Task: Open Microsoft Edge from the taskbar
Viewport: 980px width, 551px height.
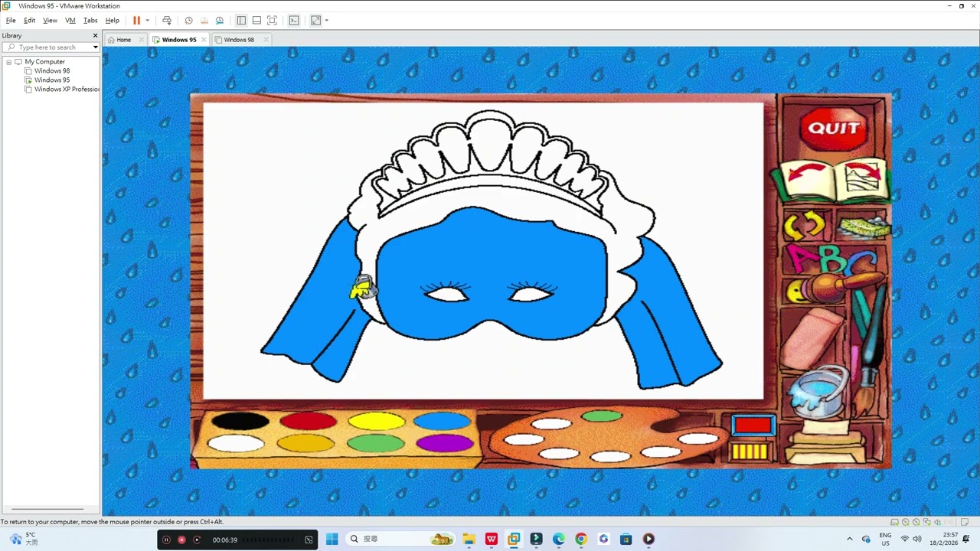Action: click(559, 540)
